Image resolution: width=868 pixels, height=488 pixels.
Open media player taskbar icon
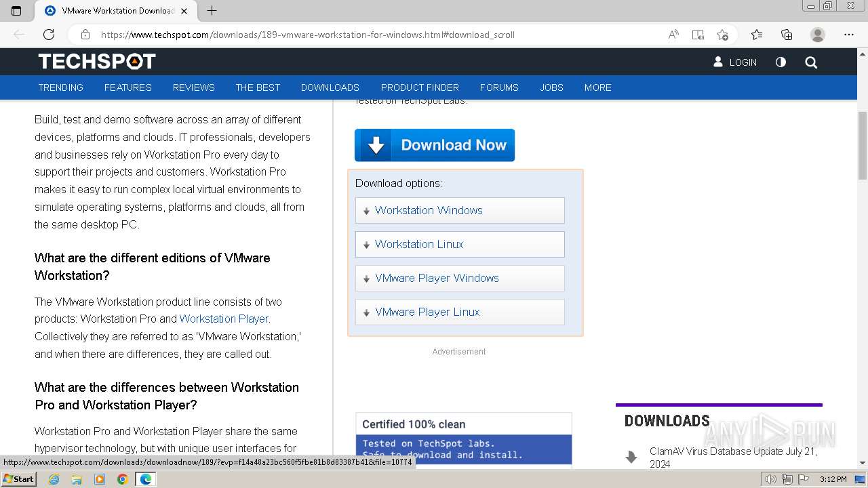click(x=100, y=479)
